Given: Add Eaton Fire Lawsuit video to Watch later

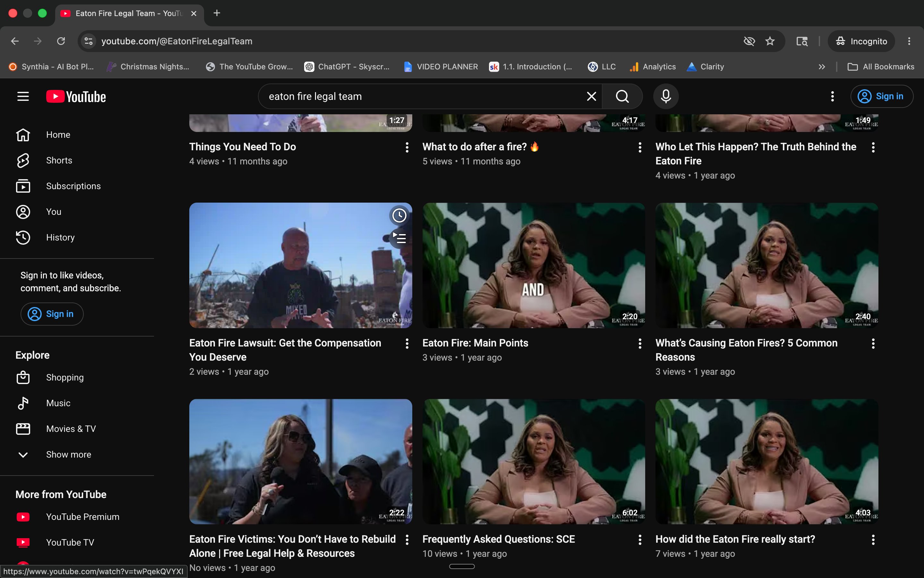Looking at the screenshot, I should pos(399,215).
